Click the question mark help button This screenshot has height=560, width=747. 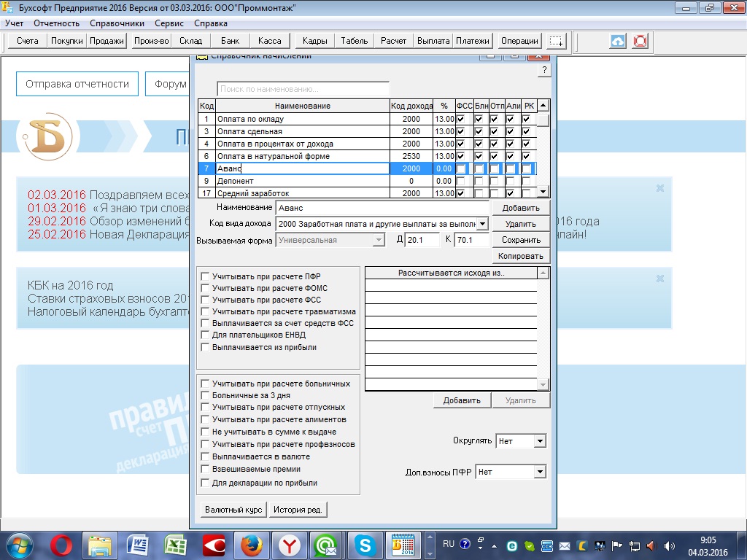pyautogui.click(x=543, y=71)
